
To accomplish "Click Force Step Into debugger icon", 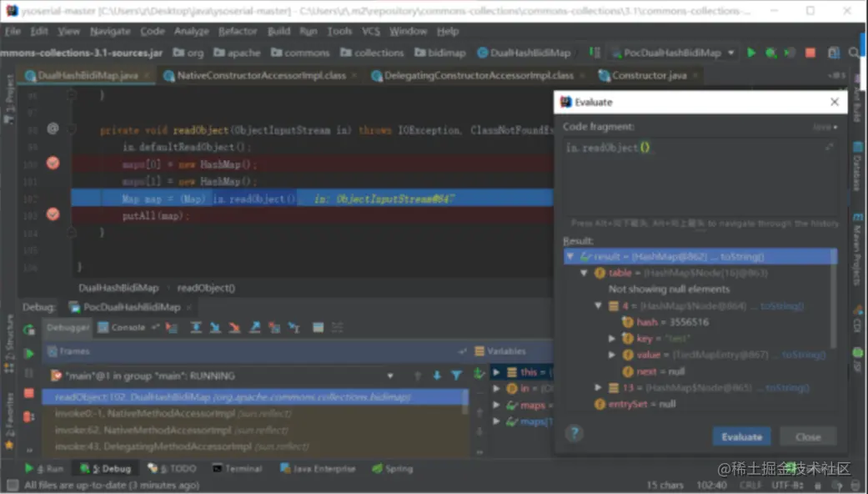I will coord(234,328).
